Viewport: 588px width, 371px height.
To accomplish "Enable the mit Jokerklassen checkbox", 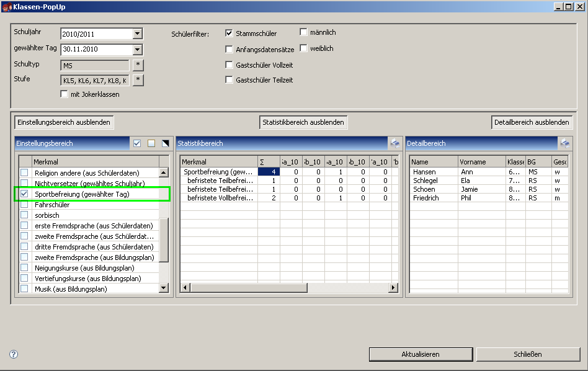I will [65, 94].
